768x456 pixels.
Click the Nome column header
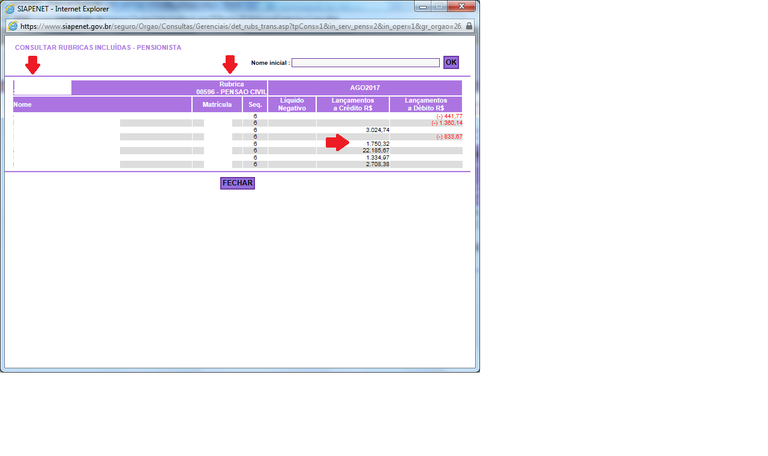(x=23, y=104)
